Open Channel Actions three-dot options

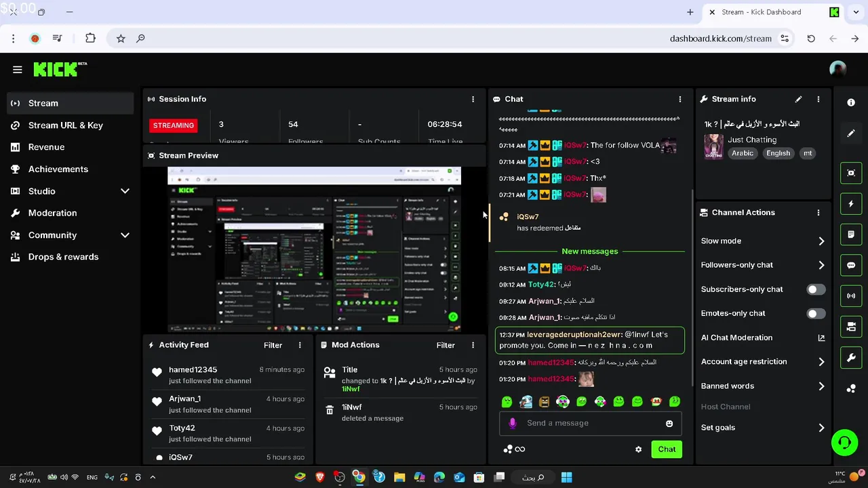click(818, 212)
